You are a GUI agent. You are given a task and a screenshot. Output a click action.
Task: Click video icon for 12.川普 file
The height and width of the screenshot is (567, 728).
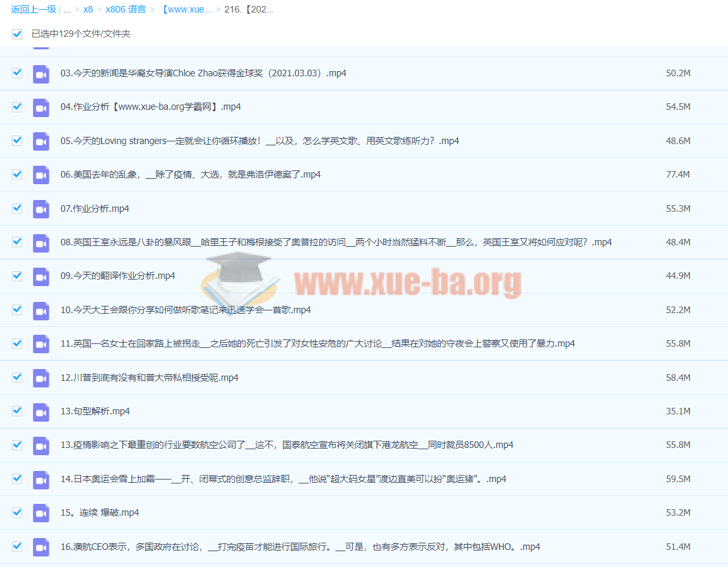tap(41, 378)
